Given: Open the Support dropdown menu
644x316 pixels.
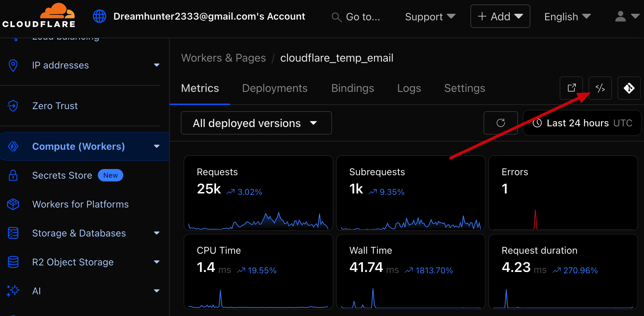Looking at the screenshot, I should pos(430,17).
